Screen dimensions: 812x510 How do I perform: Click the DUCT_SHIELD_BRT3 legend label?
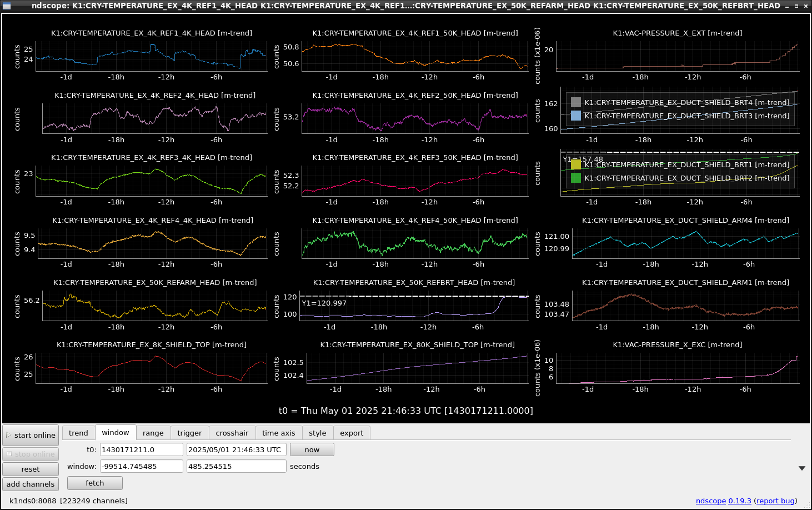(x=687, y=116)
